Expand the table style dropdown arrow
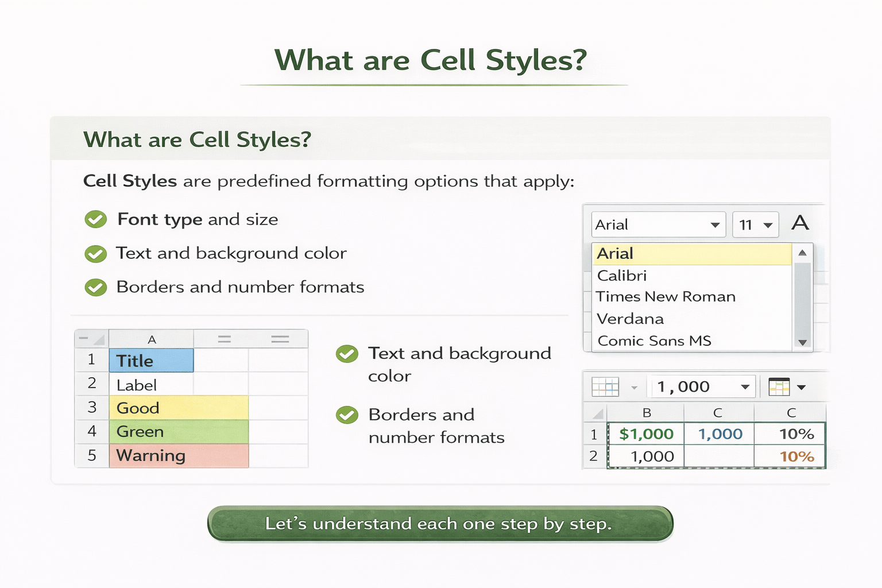The height and width of the screenshot is (588, 882). [x=802, y=388]
